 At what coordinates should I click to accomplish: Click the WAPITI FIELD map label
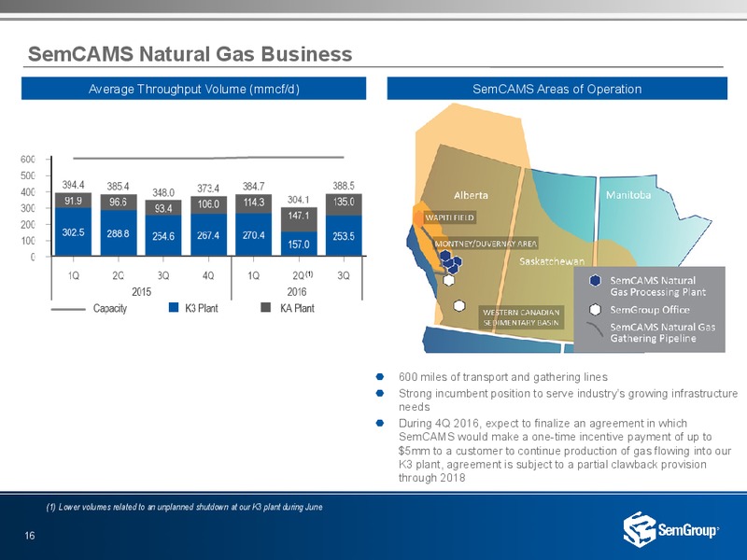[x=450, y=217]
